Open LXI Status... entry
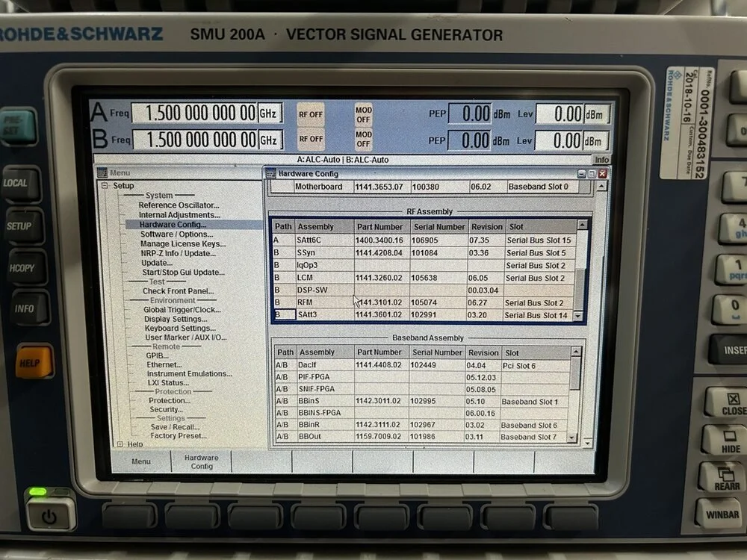The height and width of the screenshot is (560, 747). pyautogui.click(x=168, y=383)
